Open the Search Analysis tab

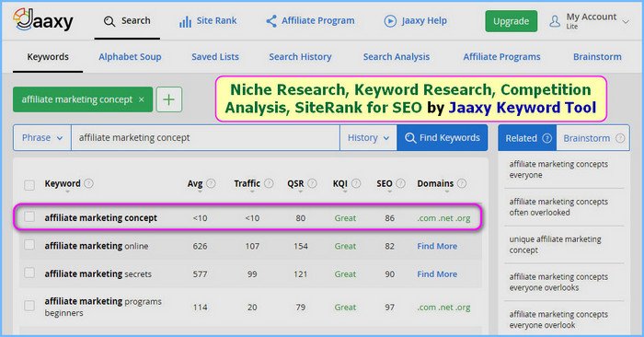coord(397,57)
